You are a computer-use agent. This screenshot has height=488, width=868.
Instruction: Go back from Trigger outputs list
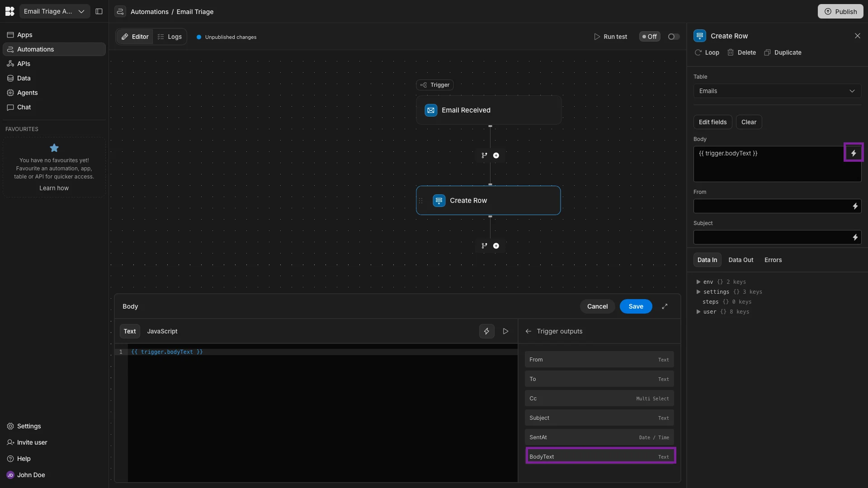pos(528,331)
